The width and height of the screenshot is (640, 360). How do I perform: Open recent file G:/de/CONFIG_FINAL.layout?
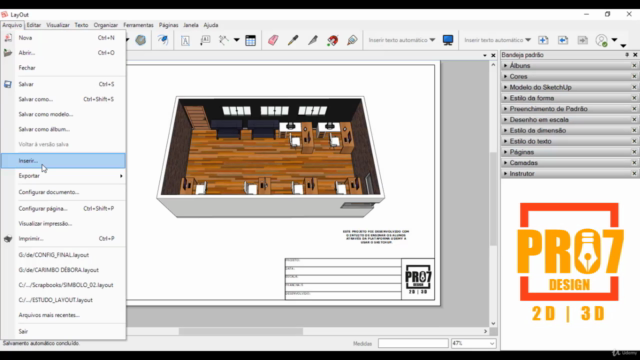(63, 255)
